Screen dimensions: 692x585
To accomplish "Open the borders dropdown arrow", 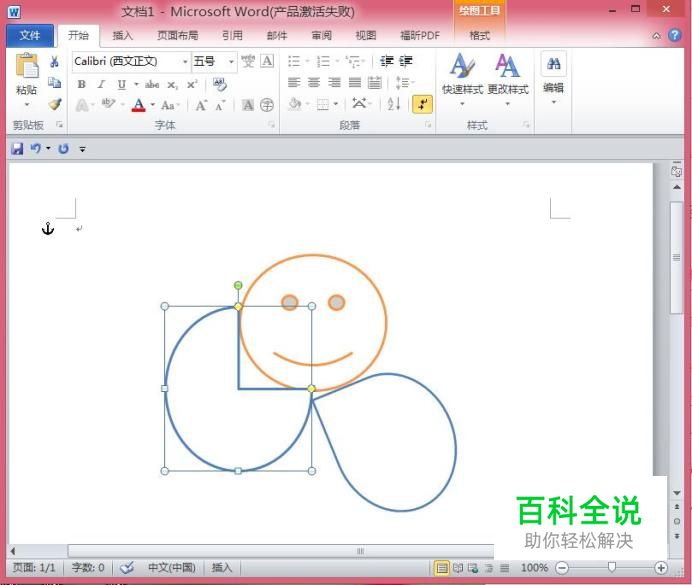I will [x=335, y=105].
